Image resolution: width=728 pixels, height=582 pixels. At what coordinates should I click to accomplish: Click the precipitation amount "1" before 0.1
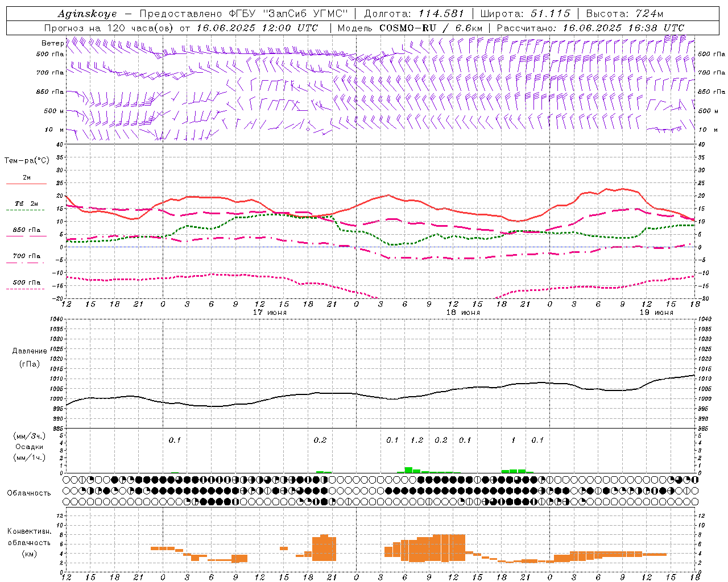click(514, 440)
